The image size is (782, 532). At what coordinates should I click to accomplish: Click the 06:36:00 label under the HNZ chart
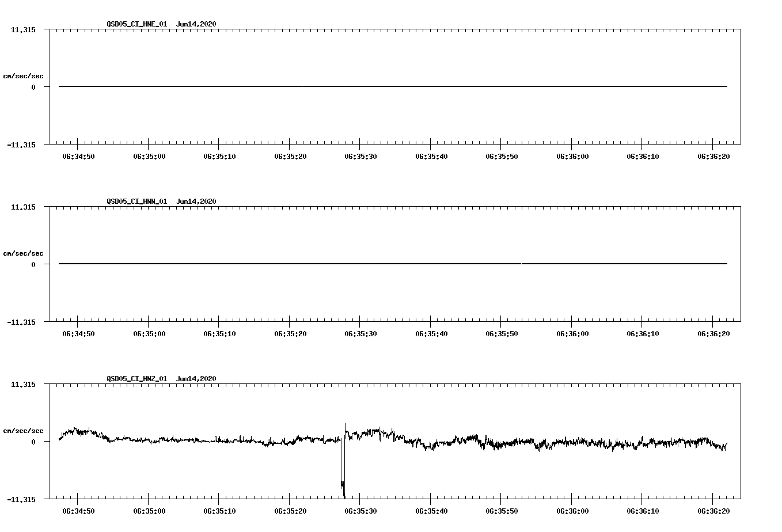pos(572,511)
